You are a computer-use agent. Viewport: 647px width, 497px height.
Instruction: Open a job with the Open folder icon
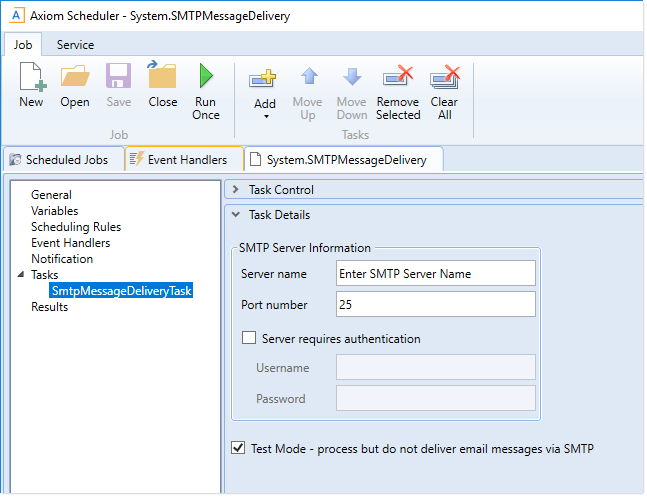tap(75, 76)
